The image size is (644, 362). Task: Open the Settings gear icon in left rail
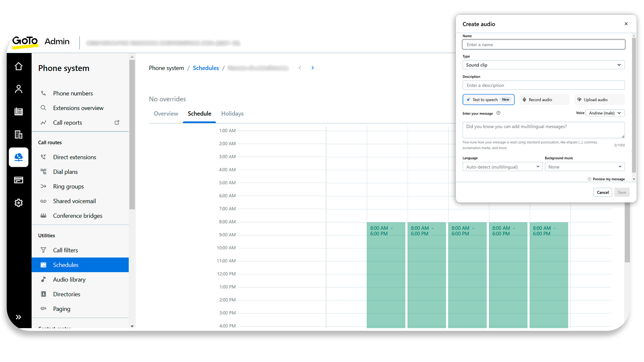pyautogui.click(x=18, y=203)
